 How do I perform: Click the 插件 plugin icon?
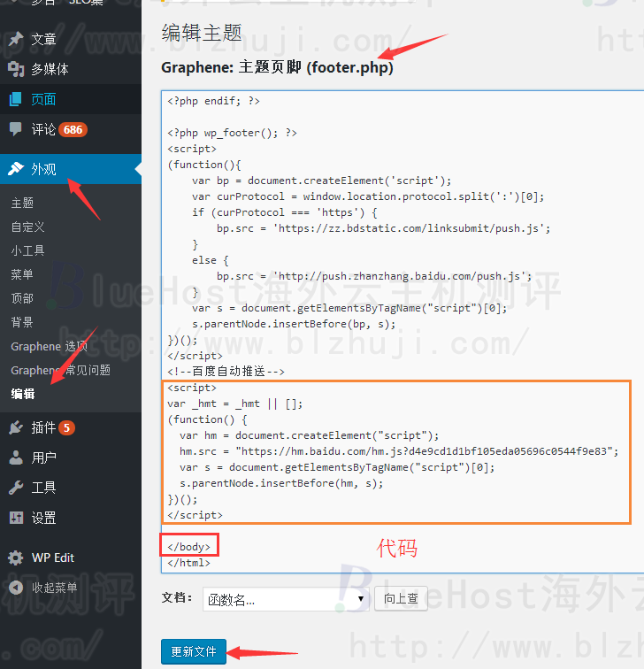[x=16, y=427]
